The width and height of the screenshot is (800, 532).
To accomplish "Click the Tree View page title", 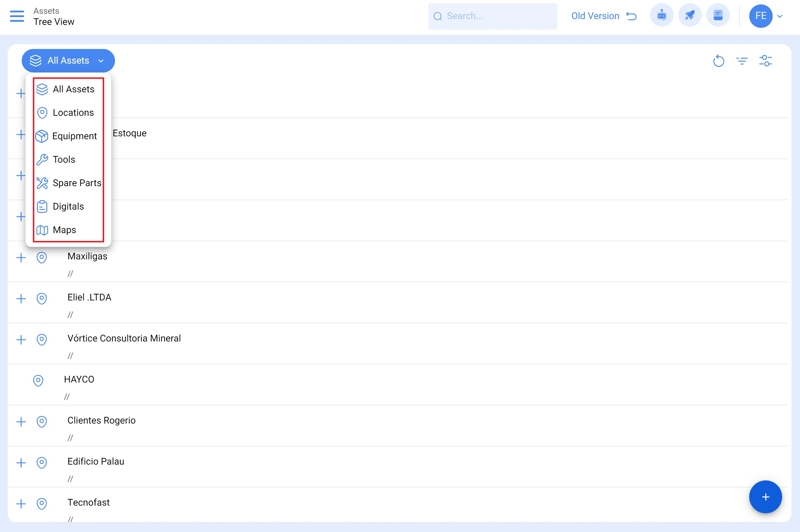I will [x=54, y=22].
